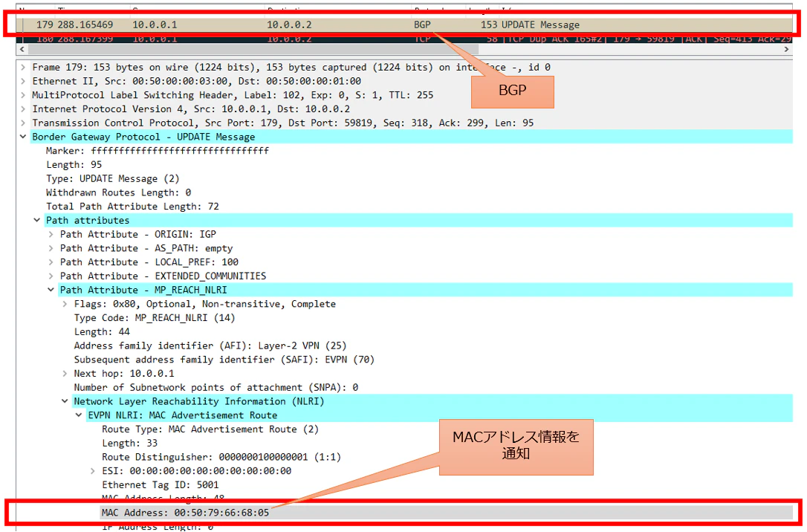Collapse Border Gateway Protocol UPDATE Message section
The image size is (807, 532).
coord(22,137)
